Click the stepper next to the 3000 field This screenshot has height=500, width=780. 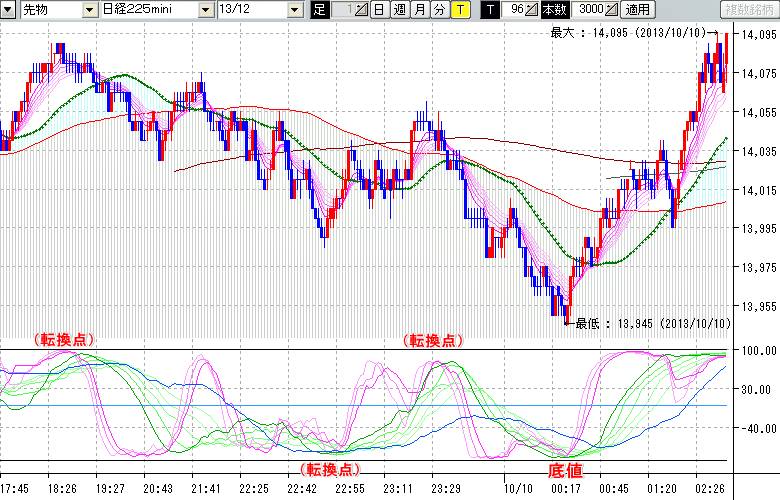coord(611,10)
